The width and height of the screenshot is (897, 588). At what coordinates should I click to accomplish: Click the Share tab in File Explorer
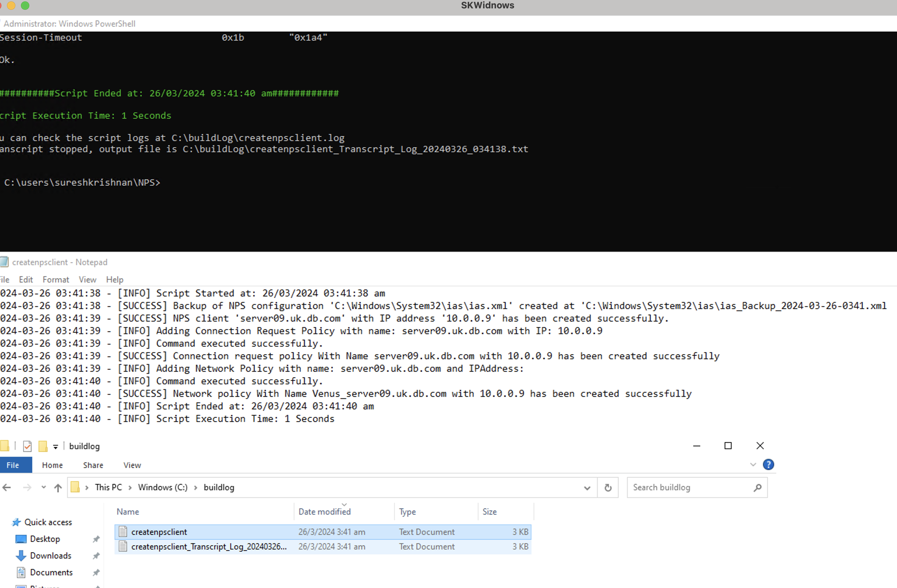coord(92,465)
